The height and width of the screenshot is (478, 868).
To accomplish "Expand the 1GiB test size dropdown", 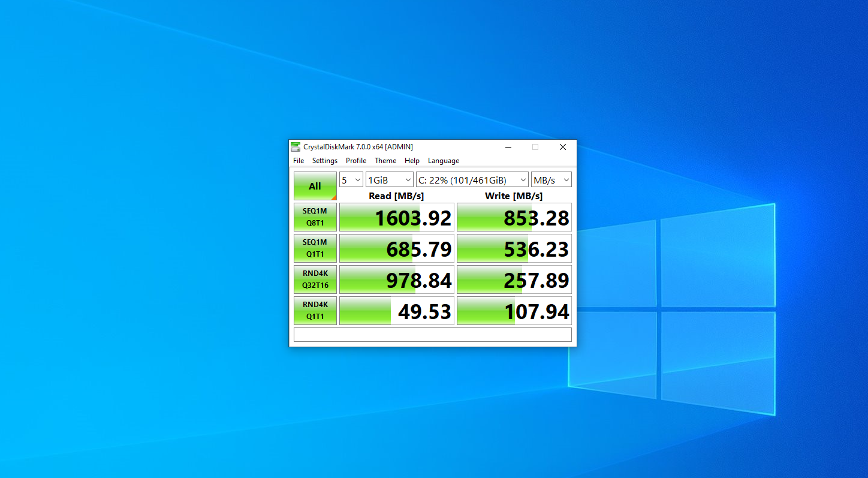I will click(390, 180).
